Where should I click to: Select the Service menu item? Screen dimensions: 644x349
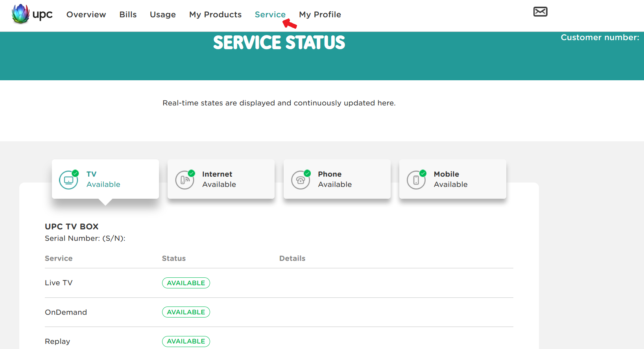(270, 15)
